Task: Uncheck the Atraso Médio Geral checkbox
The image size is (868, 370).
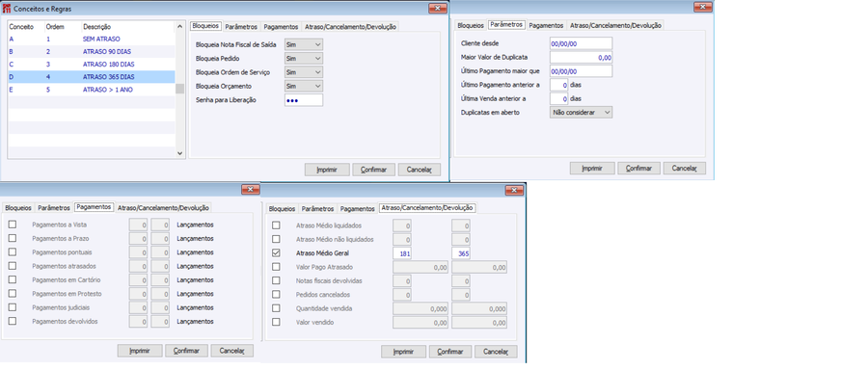Action: point(276,253)
